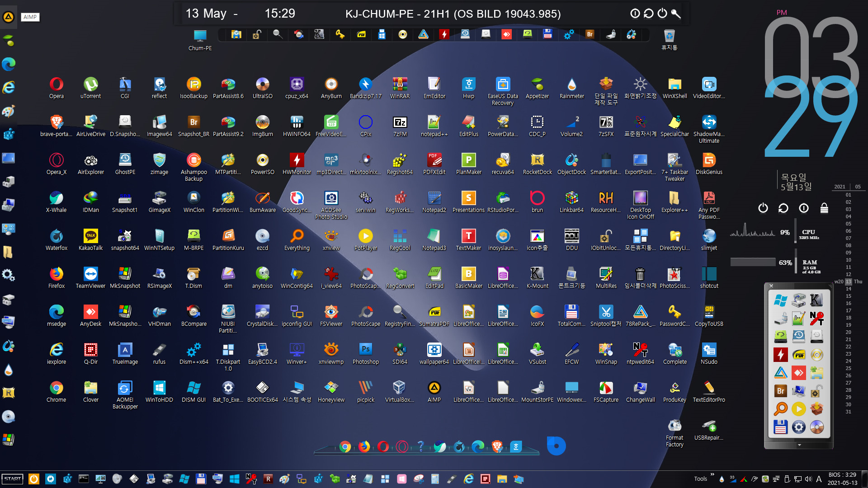Screen dimensions: 868x488
Task: Launch RocketDock desktop icon
Action: [538, 164]
